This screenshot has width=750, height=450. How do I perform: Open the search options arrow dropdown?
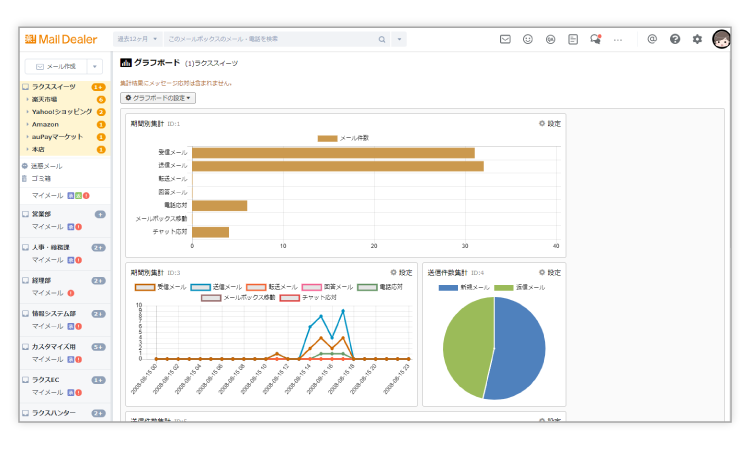point(399,39)
